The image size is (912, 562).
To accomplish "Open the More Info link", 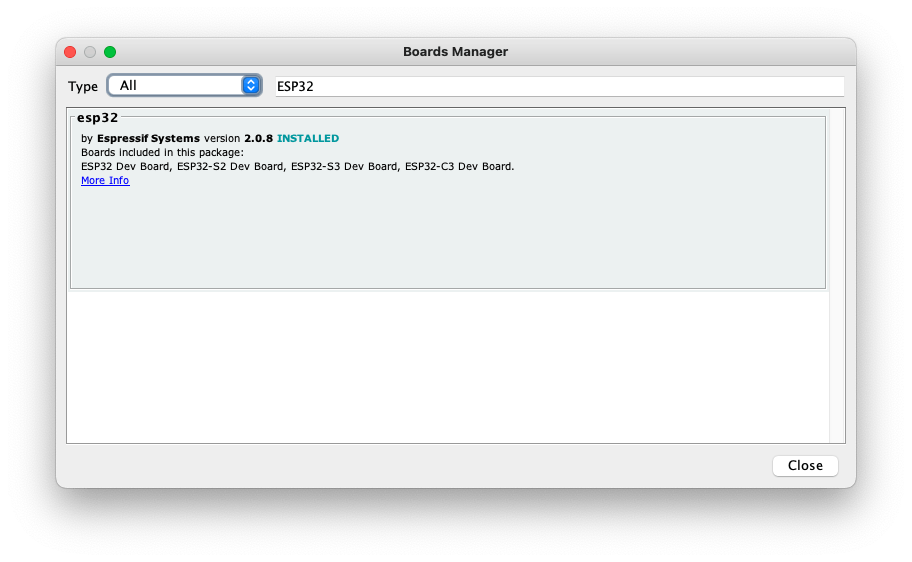I will point(105,180).
